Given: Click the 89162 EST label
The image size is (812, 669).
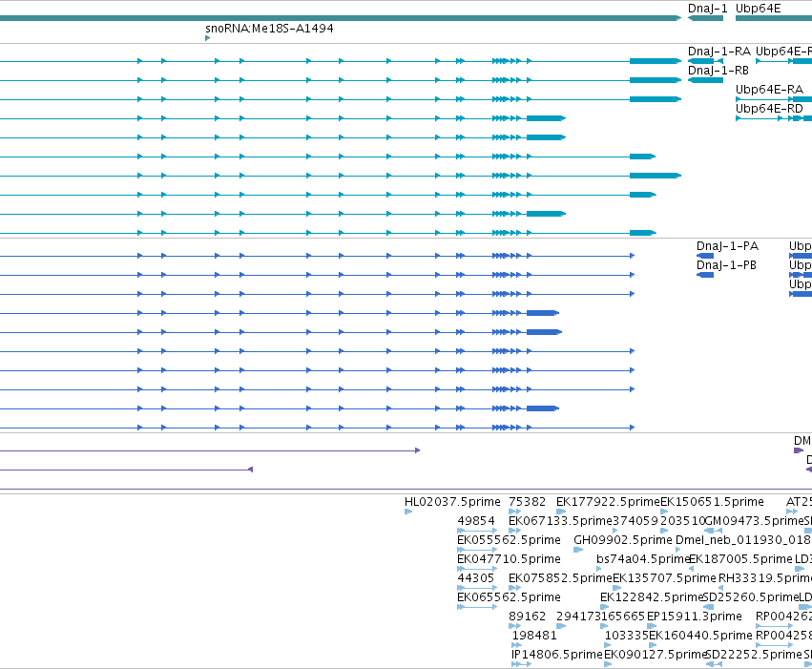Looking at the screenshot, I should tap(527, 617).
